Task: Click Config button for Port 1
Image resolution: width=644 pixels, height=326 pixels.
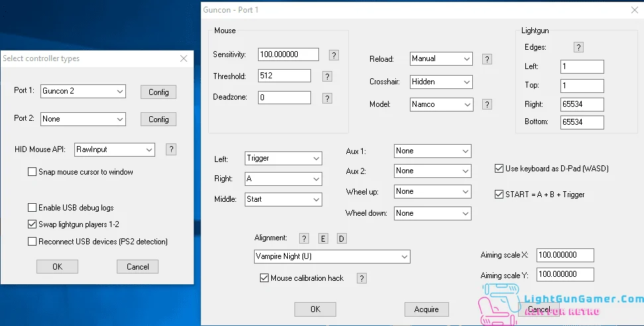Action: 159,92
